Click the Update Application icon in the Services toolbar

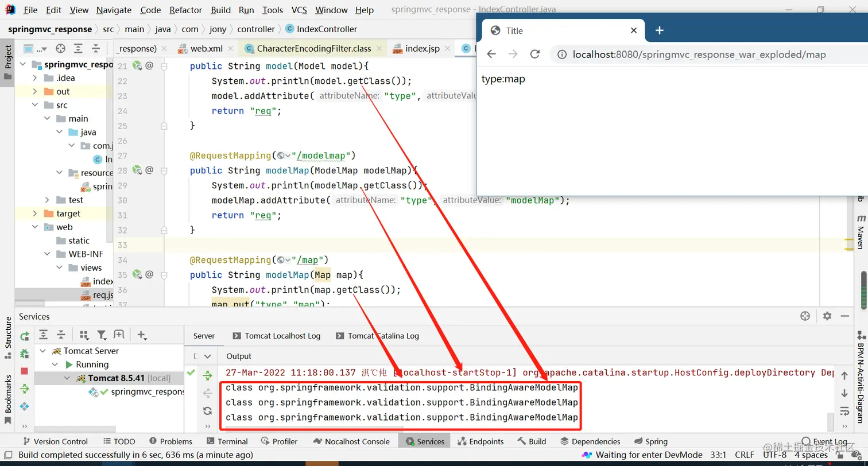pyautogui.click(x=25, y=389)
